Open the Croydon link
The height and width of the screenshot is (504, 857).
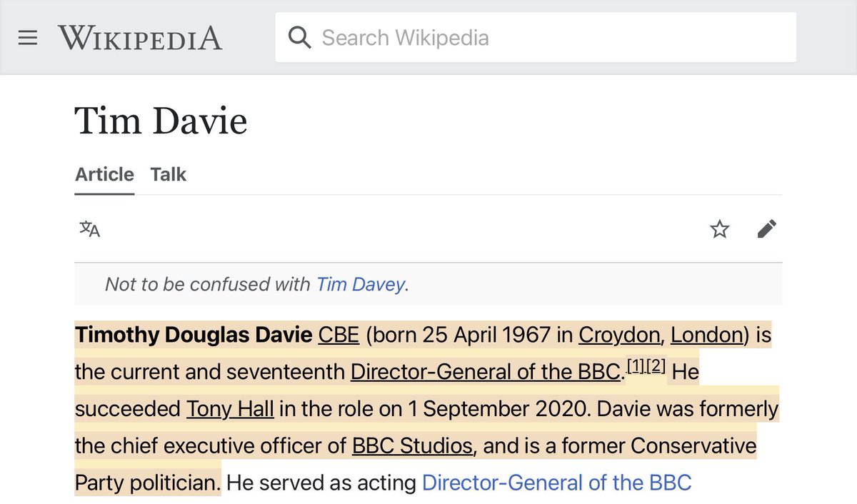pyautogui.click(x=619, y=334)
